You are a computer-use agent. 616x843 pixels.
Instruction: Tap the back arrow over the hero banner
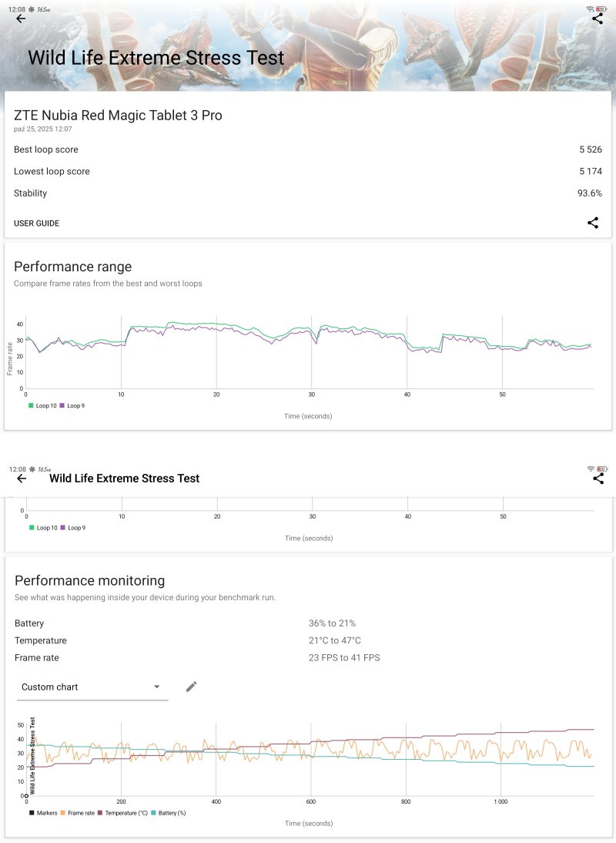click(x=21, y=18)
